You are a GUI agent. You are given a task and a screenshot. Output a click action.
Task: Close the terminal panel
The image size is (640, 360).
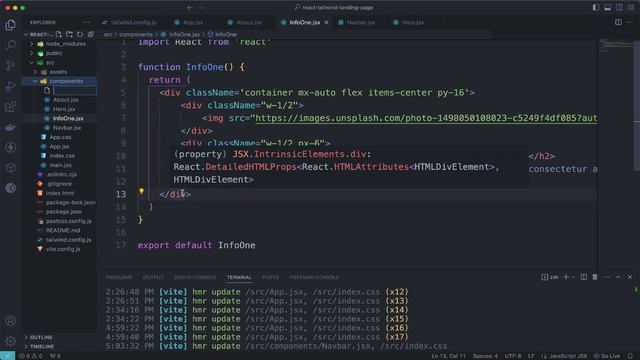pyautogui.click(x=630, y=277)
